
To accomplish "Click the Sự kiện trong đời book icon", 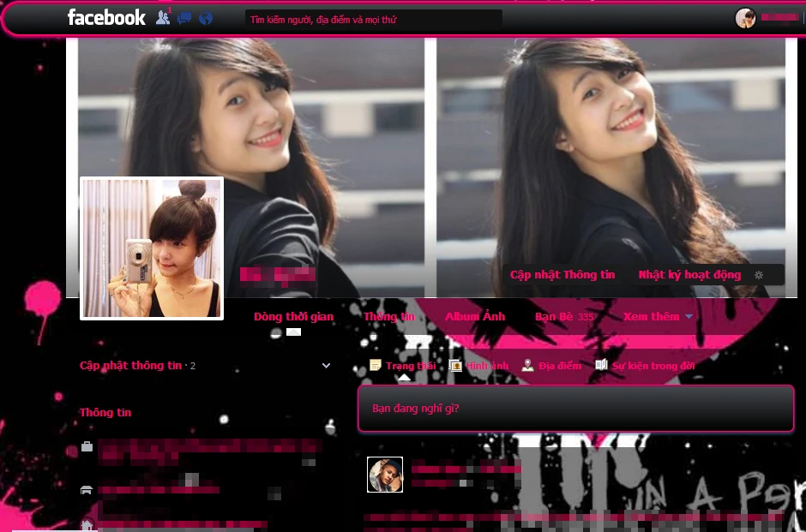I will pyautogui.click(x=602, y=366).
